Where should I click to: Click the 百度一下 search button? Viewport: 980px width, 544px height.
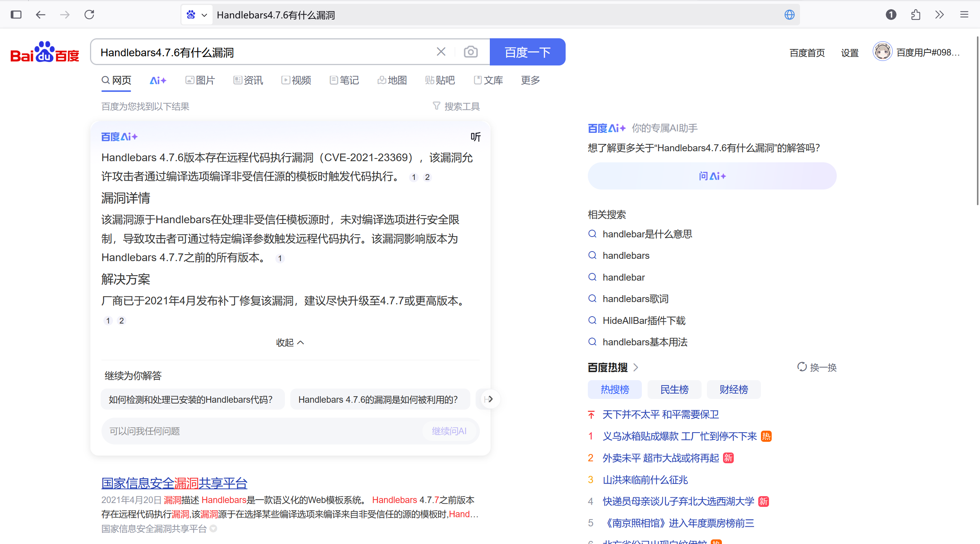[527, 52]
